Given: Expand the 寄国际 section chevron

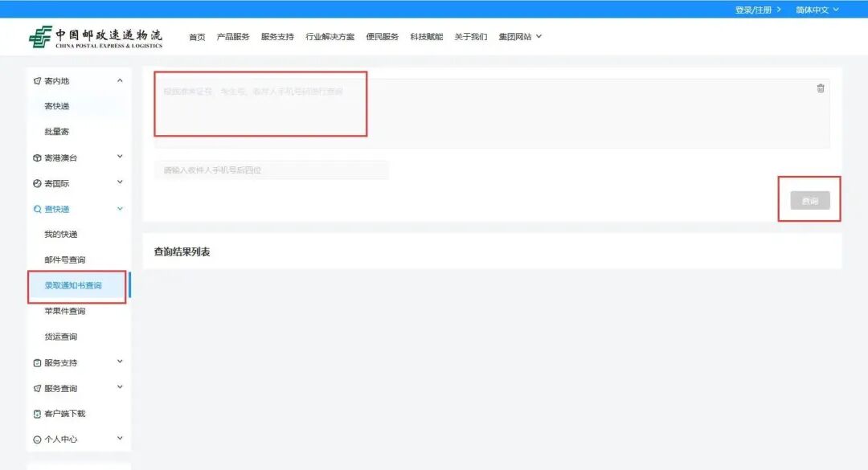Looking at the screenshot, I should coord(120,182).
